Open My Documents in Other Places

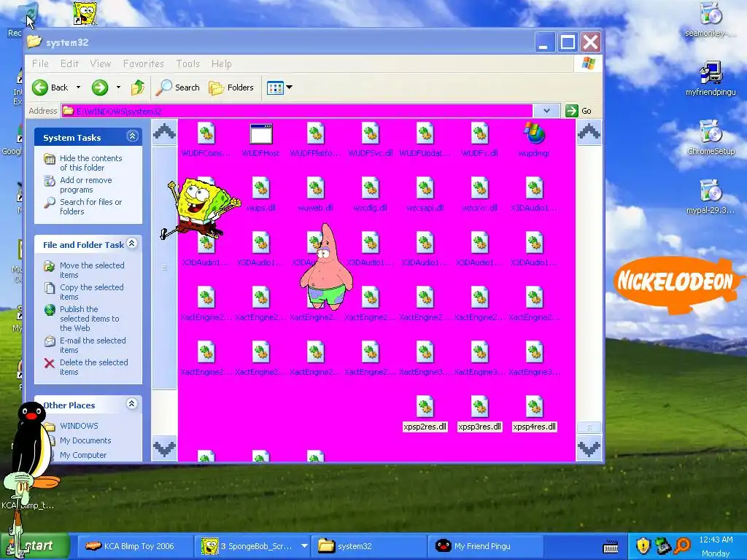[x=85, y=440]
